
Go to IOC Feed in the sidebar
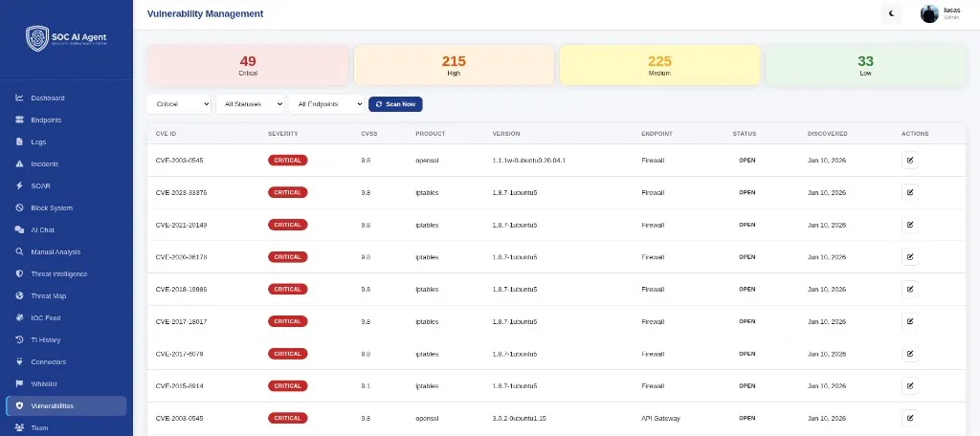[x=66, y=318]
